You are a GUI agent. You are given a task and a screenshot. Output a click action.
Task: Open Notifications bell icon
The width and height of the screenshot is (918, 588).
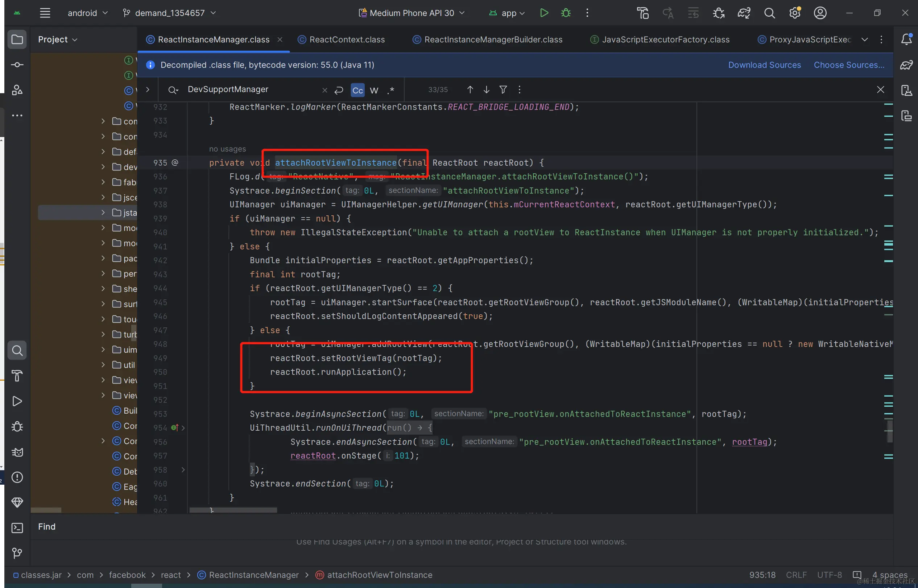(906, 39)
